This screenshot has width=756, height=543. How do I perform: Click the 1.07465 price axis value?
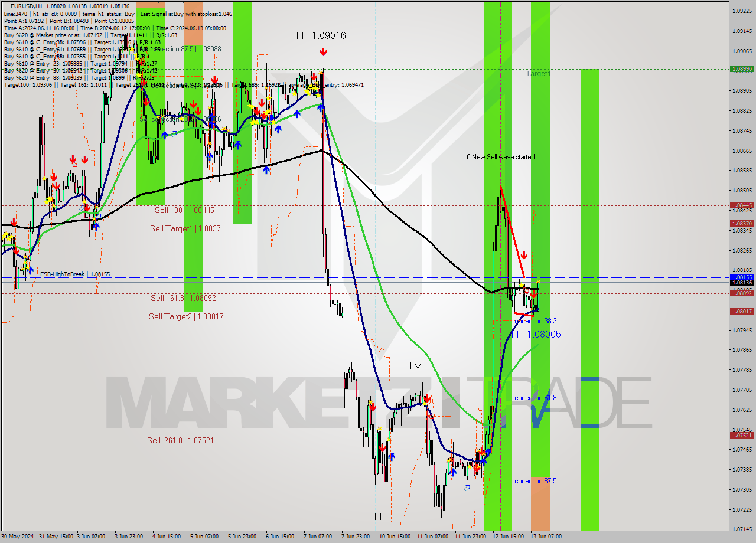click(742, 450)
